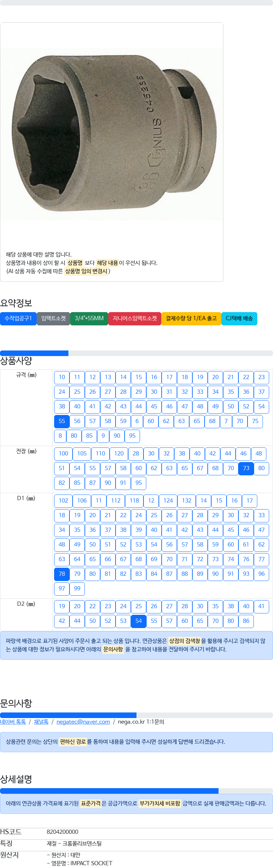Click the negatec@naver.com email link
This screenshot has width=273, height=868.
coord(83,722)
